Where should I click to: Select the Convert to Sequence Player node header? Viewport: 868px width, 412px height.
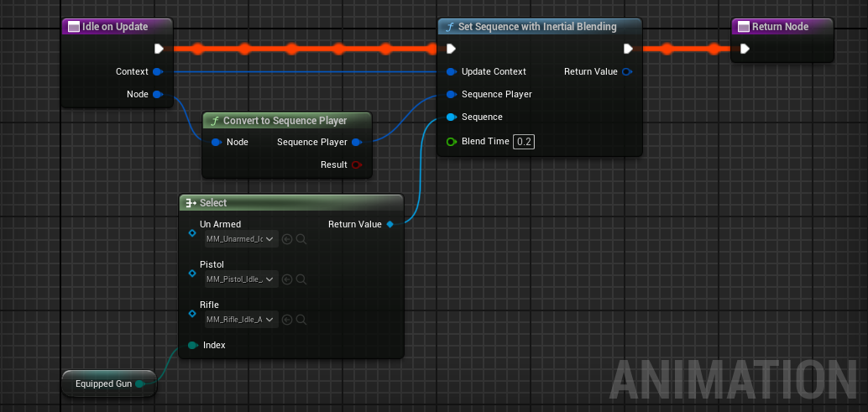click(x=287, y=121)
